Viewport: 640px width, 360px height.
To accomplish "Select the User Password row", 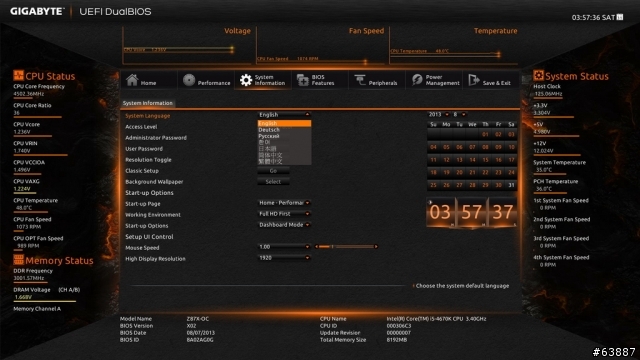I will click(144, 149).
